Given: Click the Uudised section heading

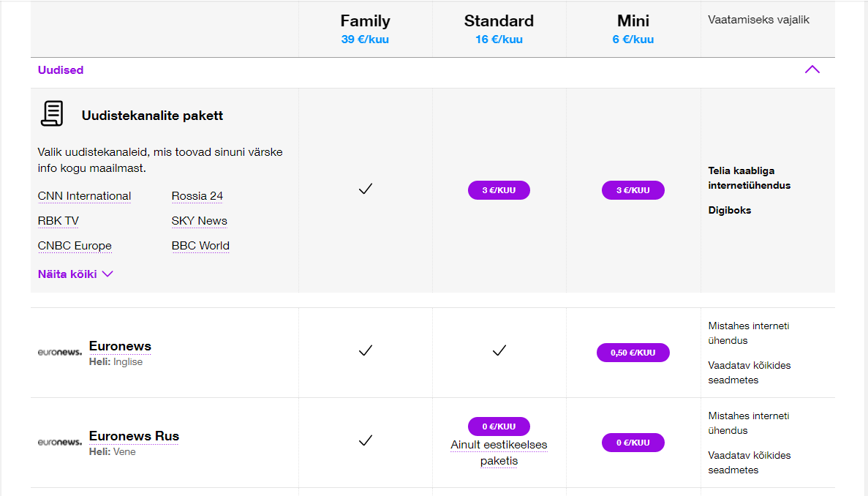Looking at the screenshot, I should tap(61, 70).
